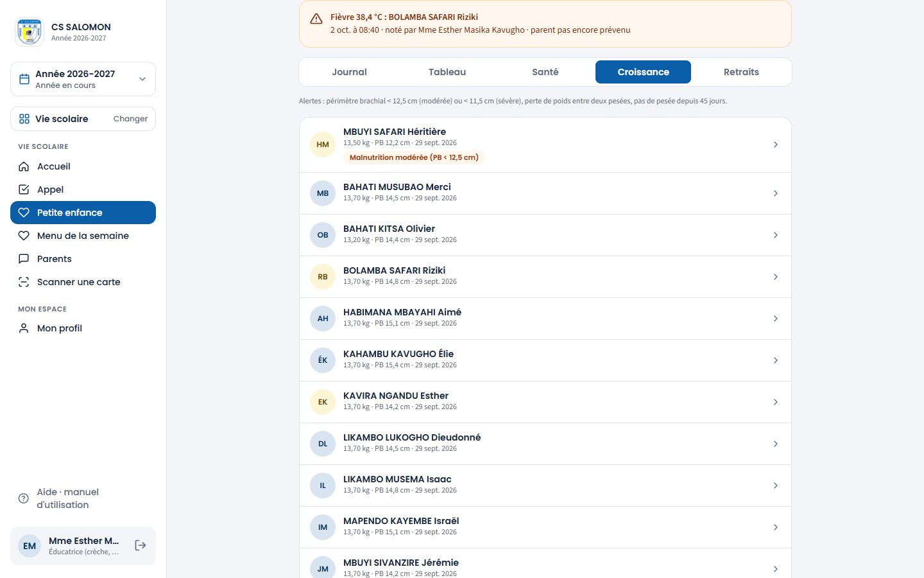The width and height of the screenshot is (924, 578).
Task: Expand the Année 2026-2027 year selector chevron
Action: click(142, 79)
